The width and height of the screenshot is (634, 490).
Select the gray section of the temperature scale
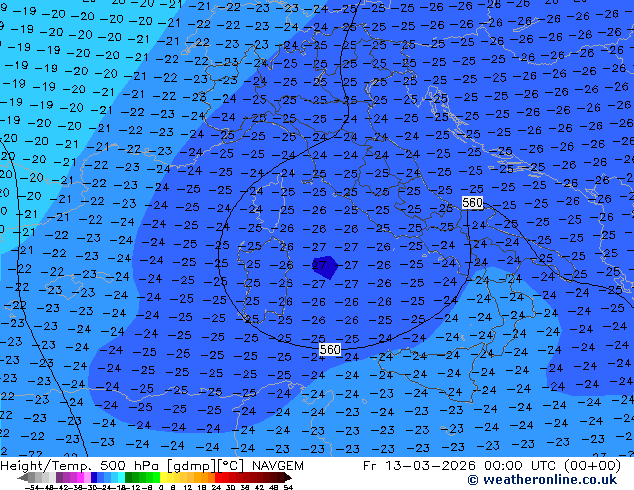coord(42,477)
